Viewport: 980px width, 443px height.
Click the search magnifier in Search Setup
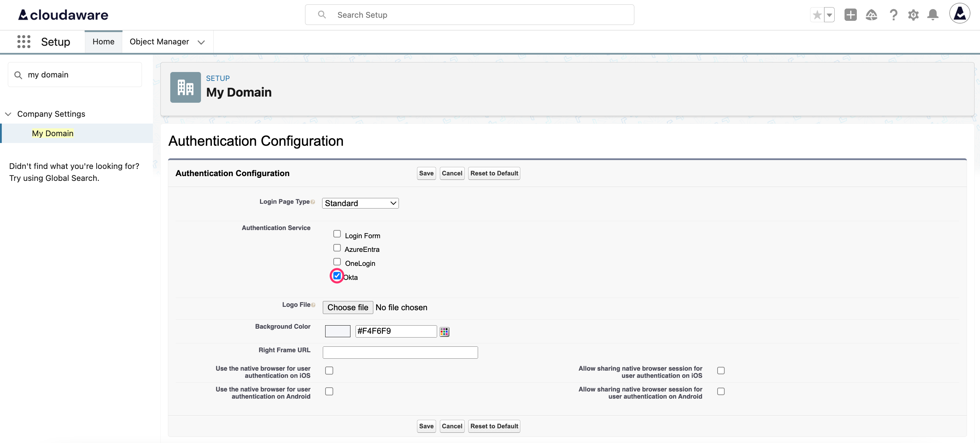point(322,14)
